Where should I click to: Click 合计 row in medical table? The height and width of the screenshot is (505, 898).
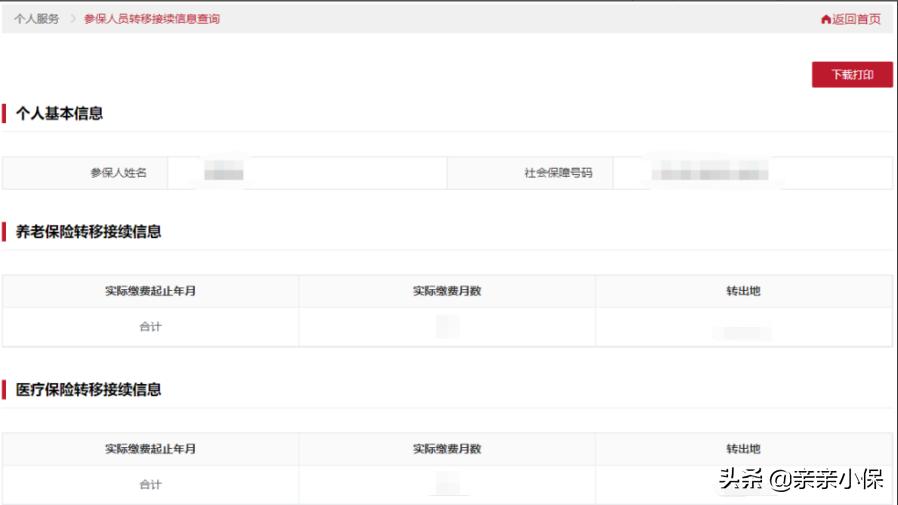pos(447,484)
